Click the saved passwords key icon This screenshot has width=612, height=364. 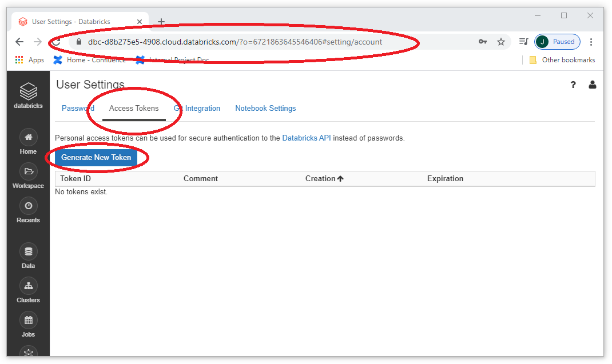pyautogui.click(x=482, y=42)
